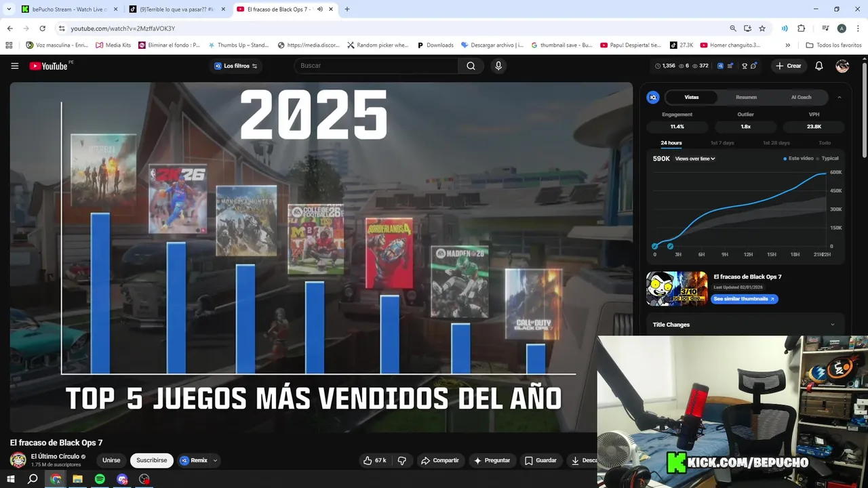This screenshot has width=868, height=488.
Task: Click See similar thumbnails button
Action: pos(744,299)
